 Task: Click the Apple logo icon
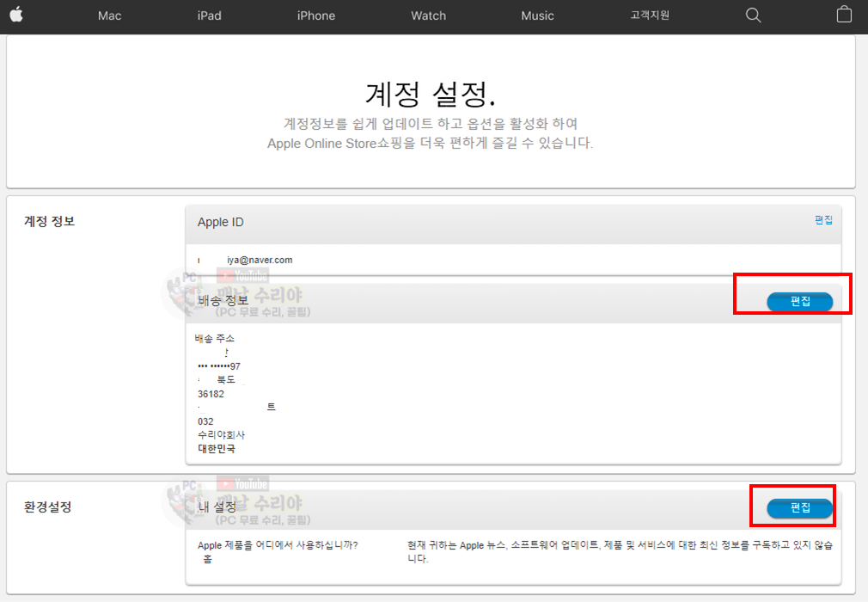tap(16, 15)
